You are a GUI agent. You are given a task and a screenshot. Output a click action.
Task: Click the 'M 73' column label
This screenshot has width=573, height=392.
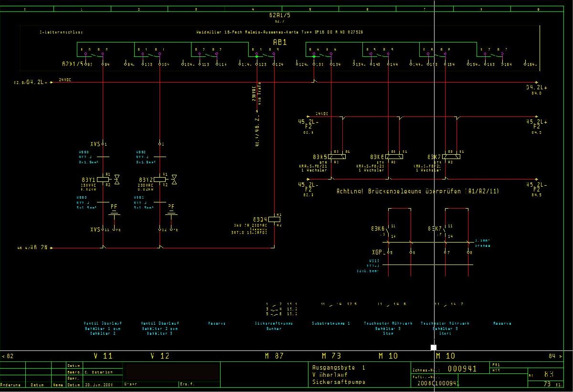point(331,356)
